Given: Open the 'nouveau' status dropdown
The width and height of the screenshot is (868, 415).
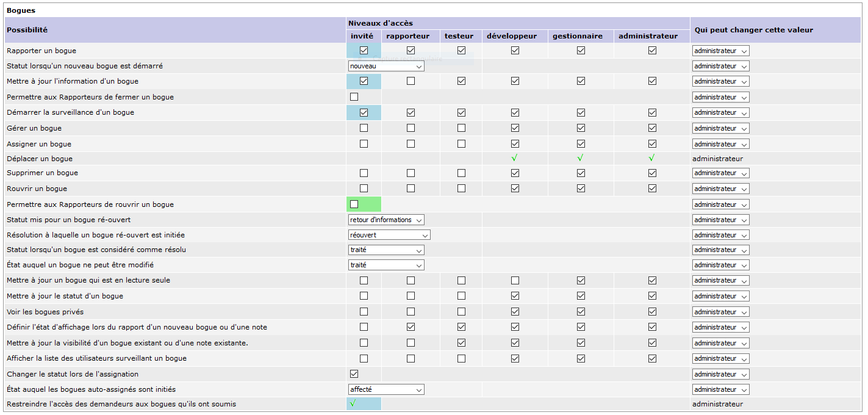Looking at the screenshot, I should tap(386, 66).
